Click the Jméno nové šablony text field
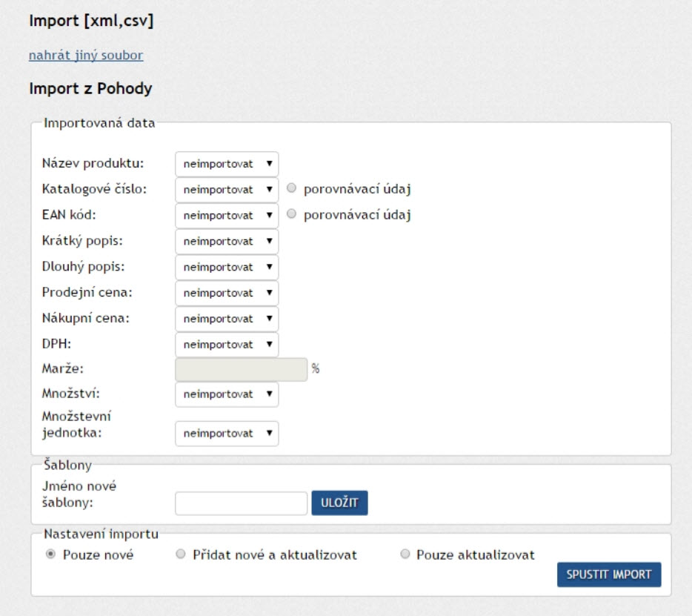Image resolution: width=692 pixels, height=616 pixels. (241, 503)
